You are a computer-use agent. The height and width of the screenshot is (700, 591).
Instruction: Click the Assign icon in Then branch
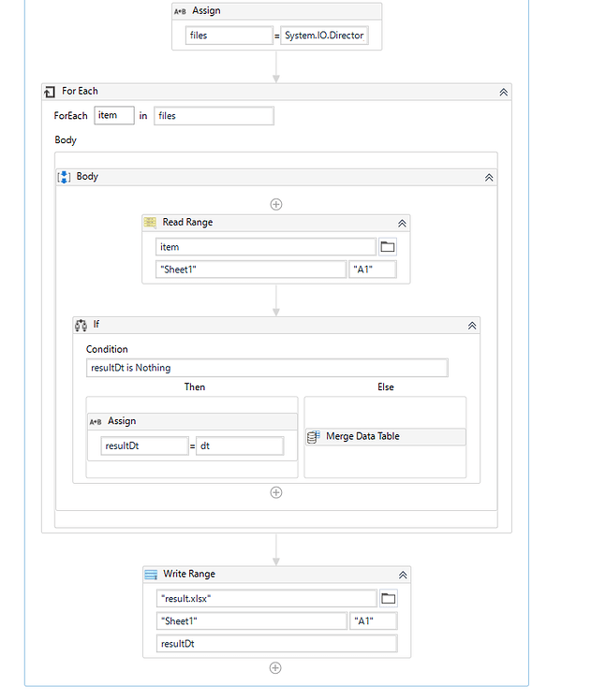(96, 422)
